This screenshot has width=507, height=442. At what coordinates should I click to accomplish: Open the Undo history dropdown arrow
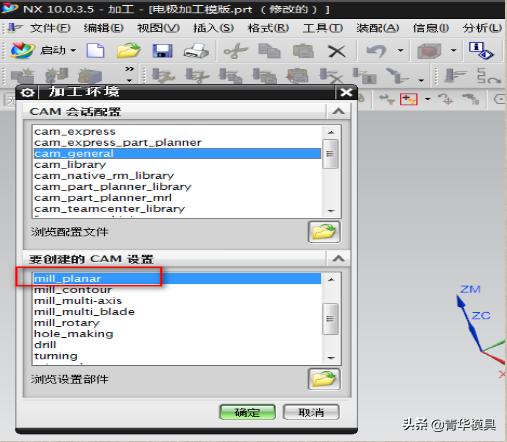400,51
